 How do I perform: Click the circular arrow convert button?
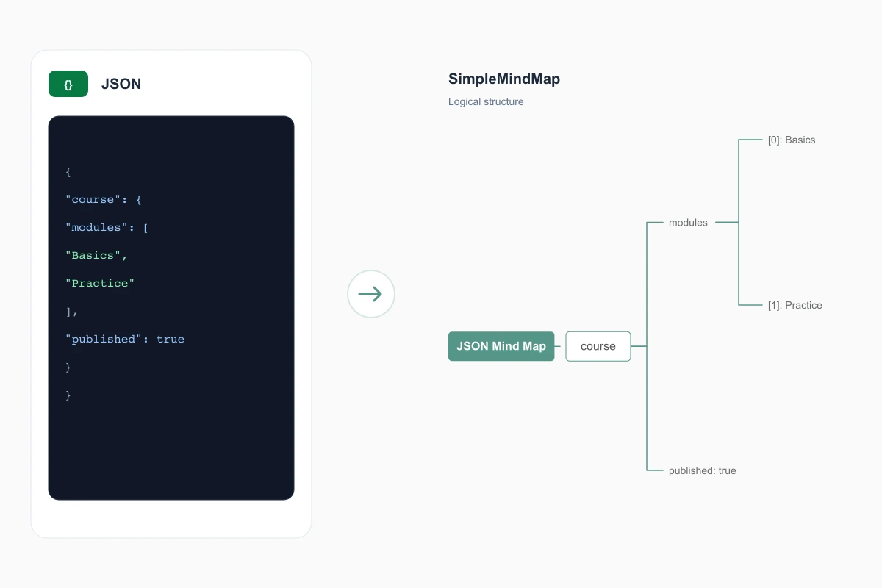point(371,294)
